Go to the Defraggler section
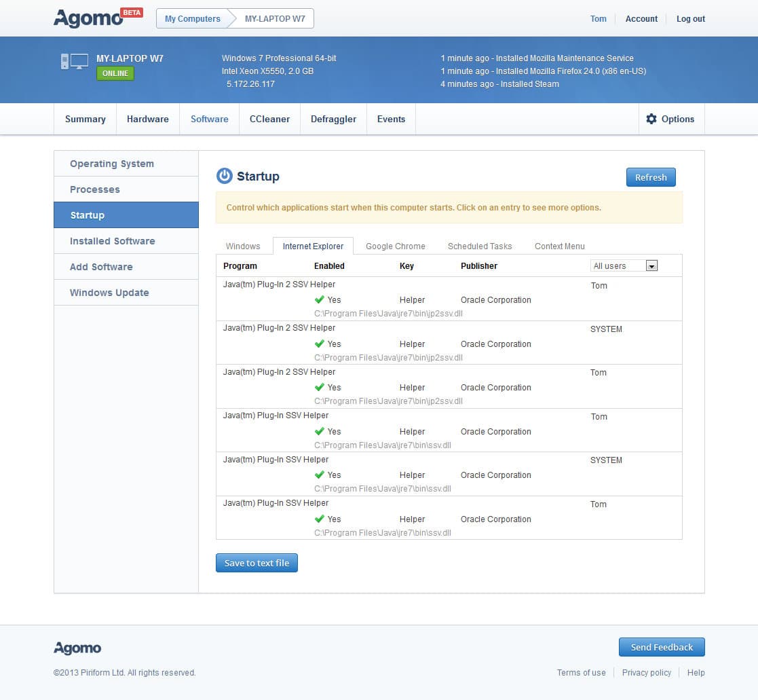Viewport: 758px width, 700px height. [333, 119]
